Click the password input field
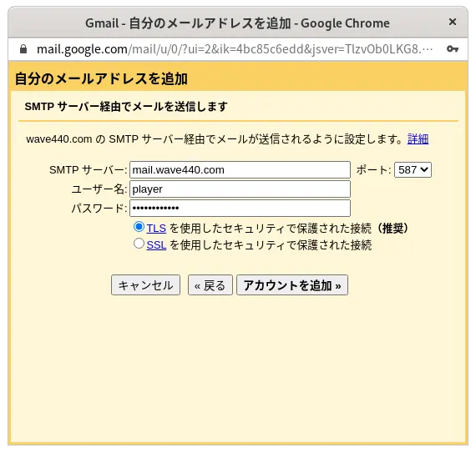The height and width of the screenshot is (453, 476). 240,208
